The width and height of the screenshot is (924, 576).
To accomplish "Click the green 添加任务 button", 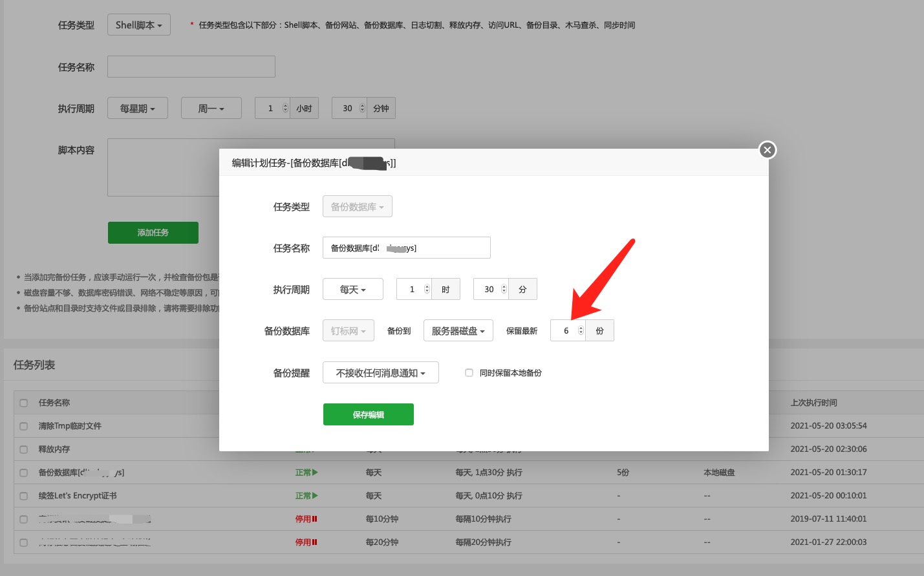I will (153, 233).
